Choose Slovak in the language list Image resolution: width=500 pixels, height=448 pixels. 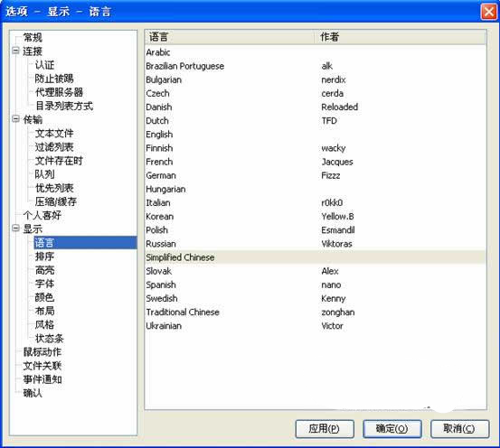[x=158, y=271]
